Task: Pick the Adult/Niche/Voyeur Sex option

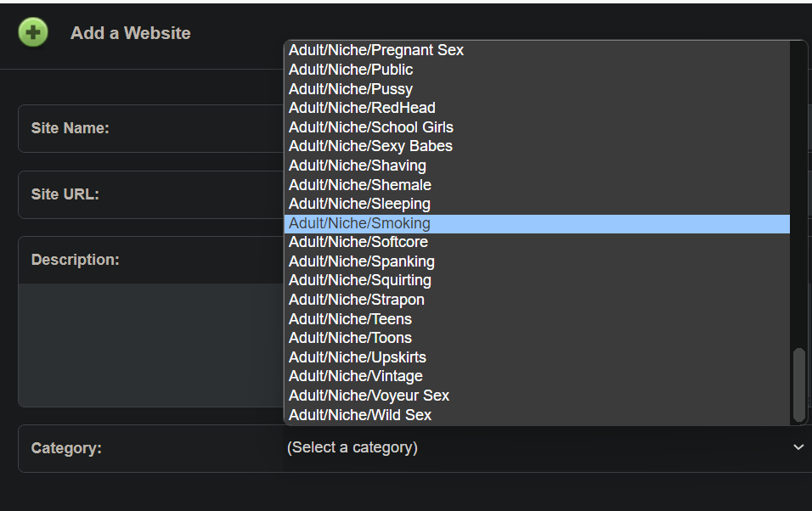Action: click(x=369, y=396)
